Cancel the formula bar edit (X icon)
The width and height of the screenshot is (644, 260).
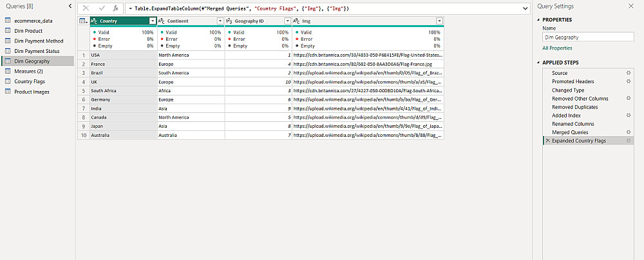86,8
